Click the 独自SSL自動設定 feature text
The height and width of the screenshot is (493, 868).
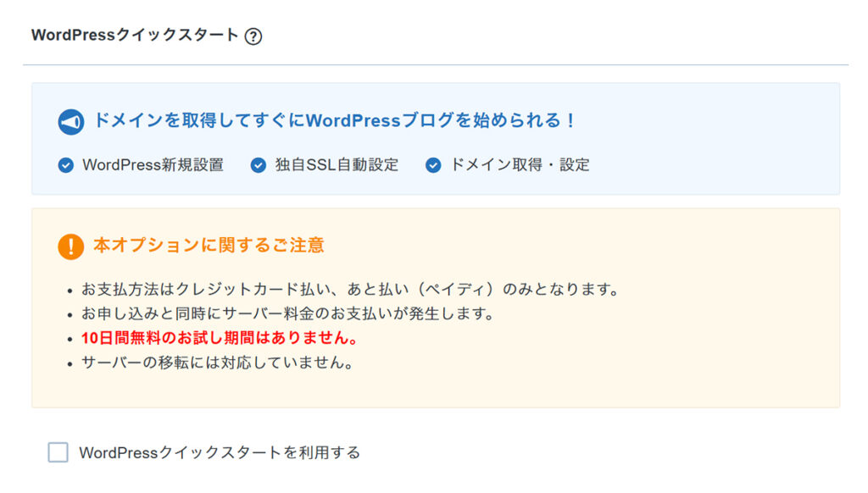click(337, 165)
